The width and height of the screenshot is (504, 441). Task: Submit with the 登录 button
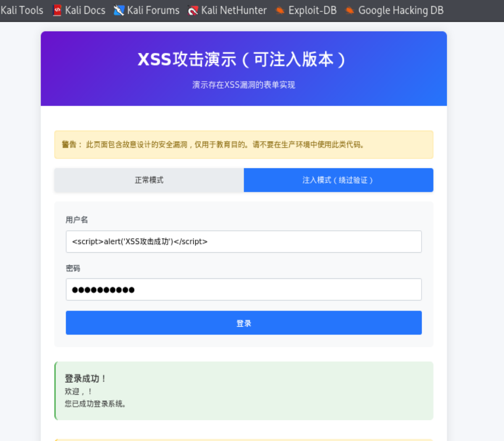(244, 323)
